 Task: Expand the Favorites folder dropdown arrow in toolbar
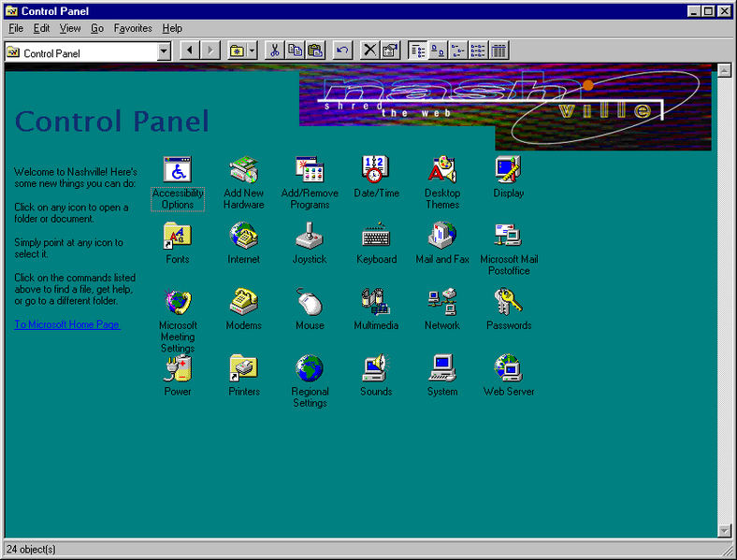pyautogui.click(x=253, y=50)
